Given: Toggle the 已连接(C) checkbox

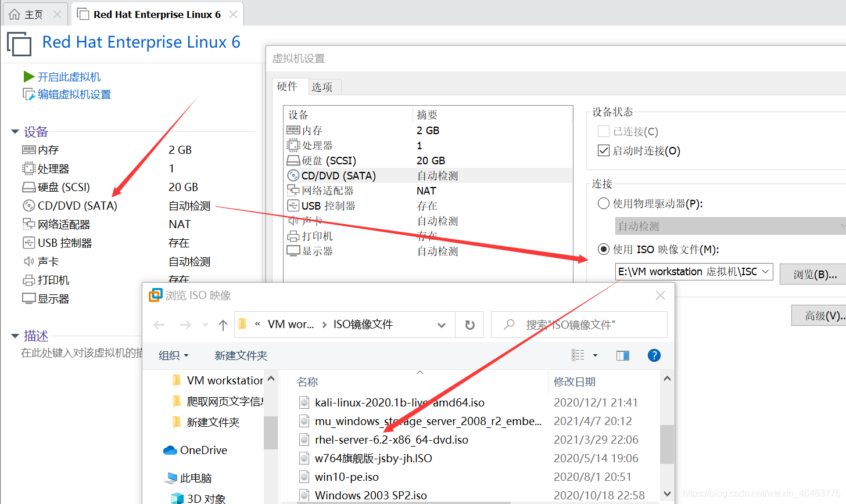Looking at the screenshot, I should click(604, 131).
